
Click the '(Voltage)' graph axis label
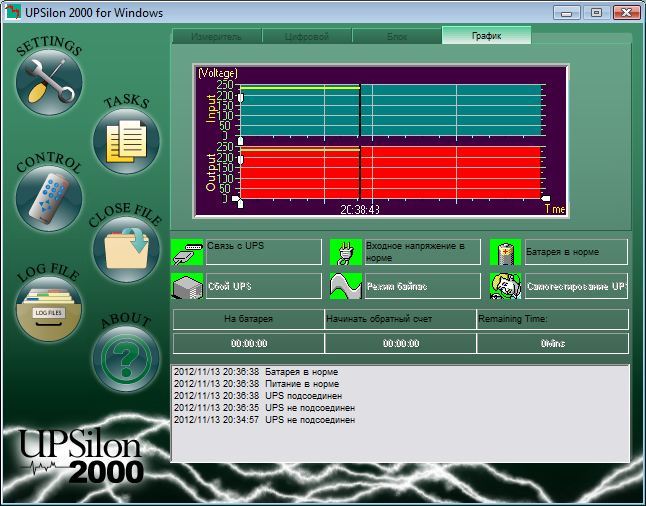(x=218, y=73)
